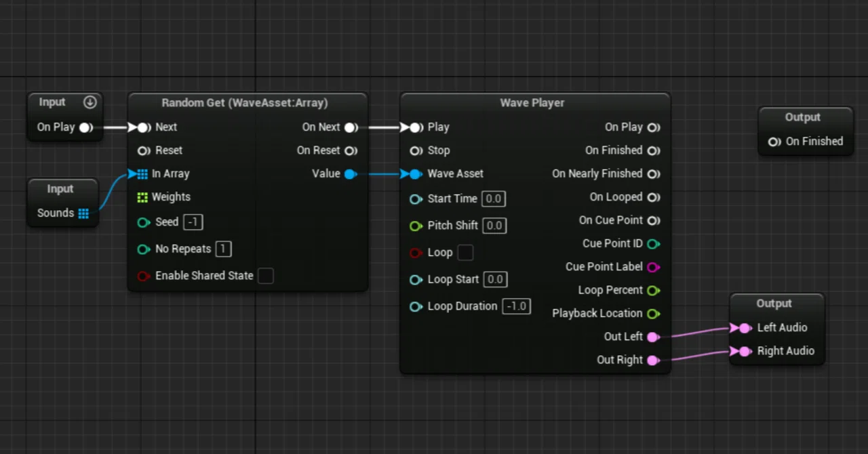Click the In Array input pin
Screen dimensions: 868x454
[142, 174]
